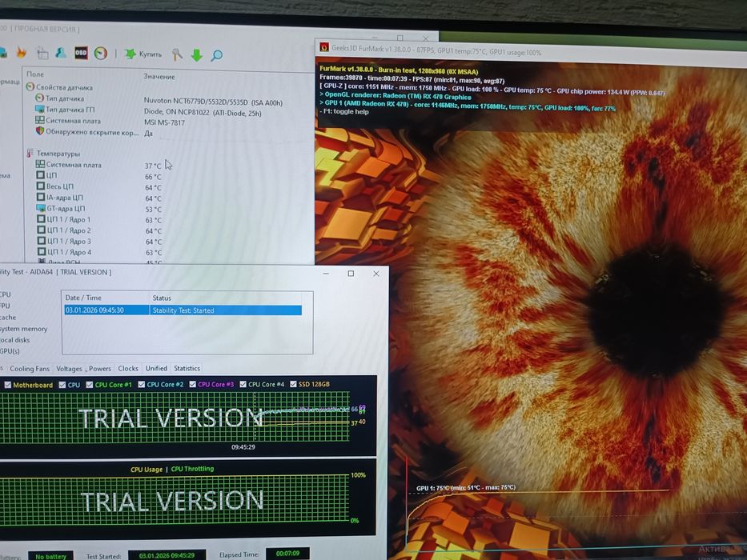
Task: Click the board icon beside Системная плата in properties
Action: pos(40,120)
